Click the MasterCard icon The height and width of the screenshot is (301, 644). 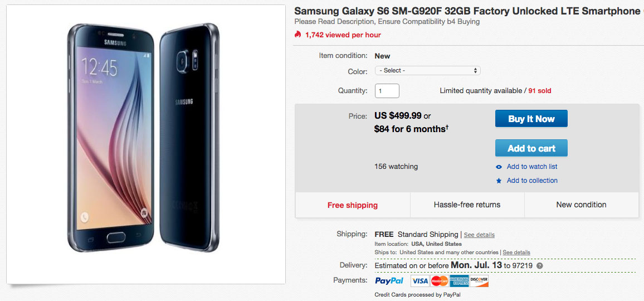pos(440,281)
